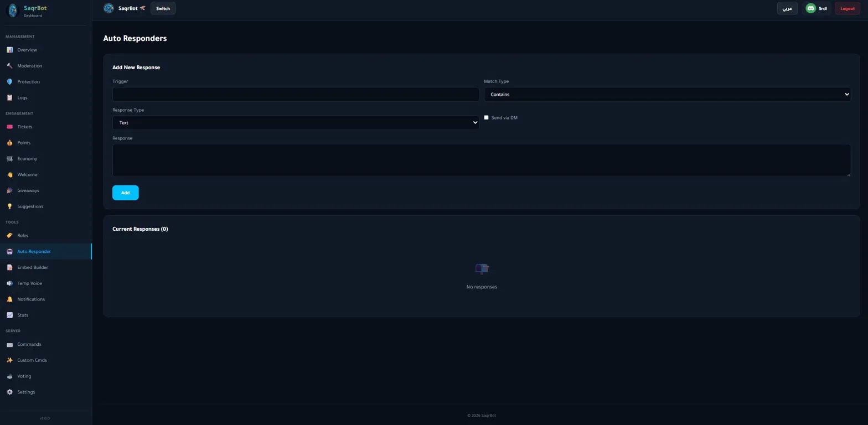Image resolution: width=868 pixels, height=425 pixels.
Task: Enable the Send via DM checkbox
Action: [x=486, y=117]
